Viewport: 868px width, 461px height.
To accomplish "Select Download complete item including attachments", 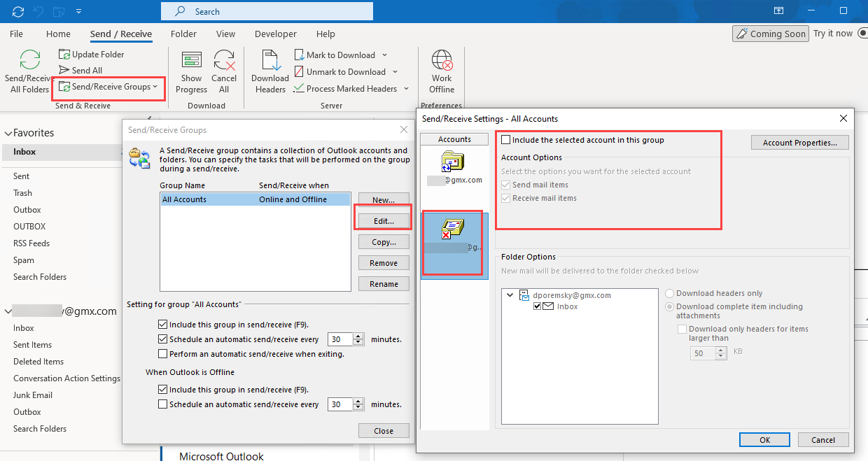I will (670, 307).
